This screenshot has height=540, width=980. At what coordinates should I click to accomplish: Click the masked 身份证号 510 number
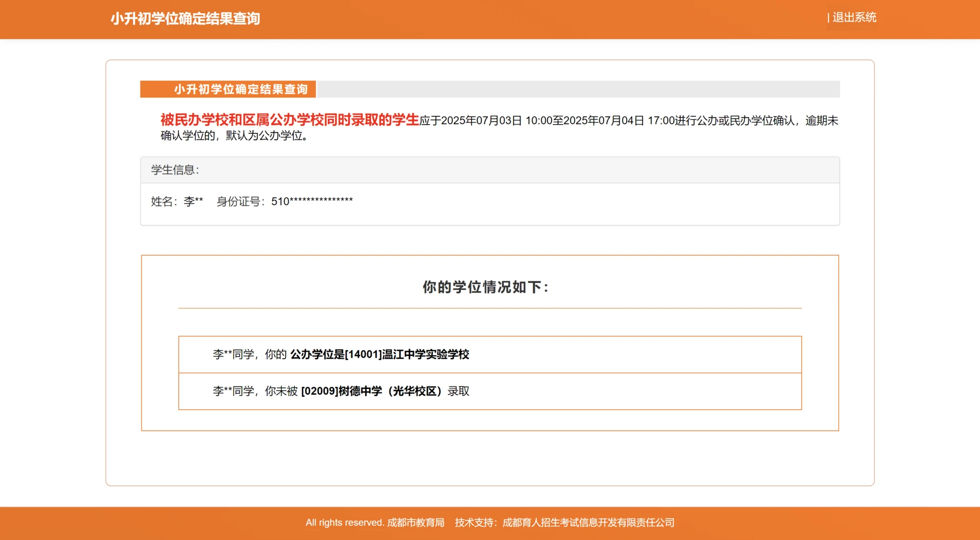[311, 202]
